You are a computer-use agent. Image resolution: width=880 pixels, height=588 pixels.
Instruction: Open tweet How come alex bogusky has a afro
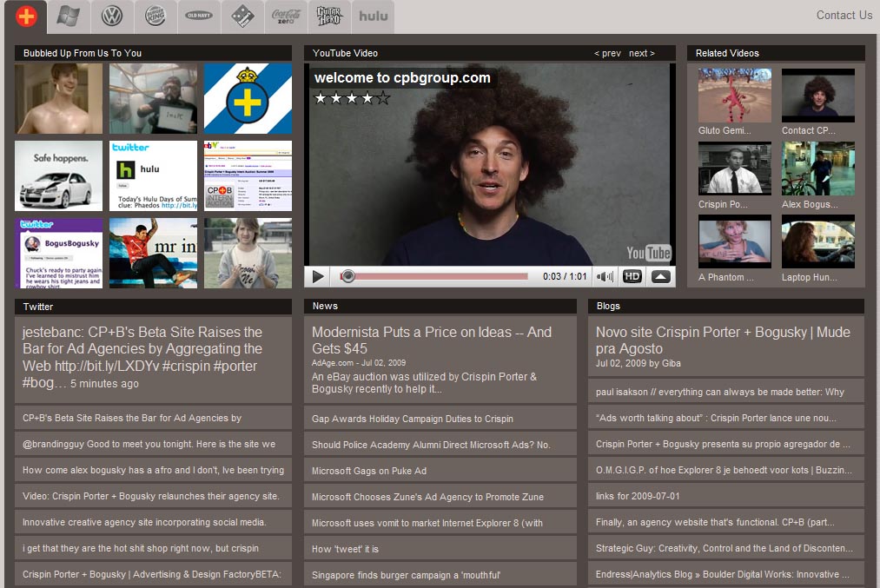point(153,470)
